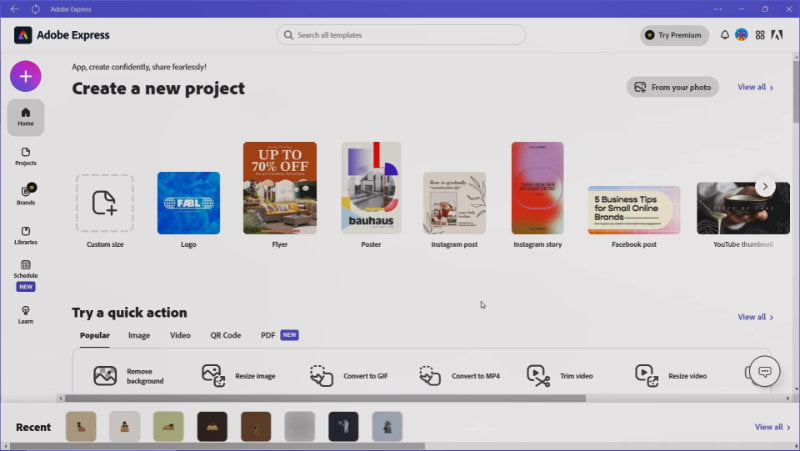This screenshot has height=451, width=800.
Task: Open the user profile avatar
Action: click(x=741, y=35)
